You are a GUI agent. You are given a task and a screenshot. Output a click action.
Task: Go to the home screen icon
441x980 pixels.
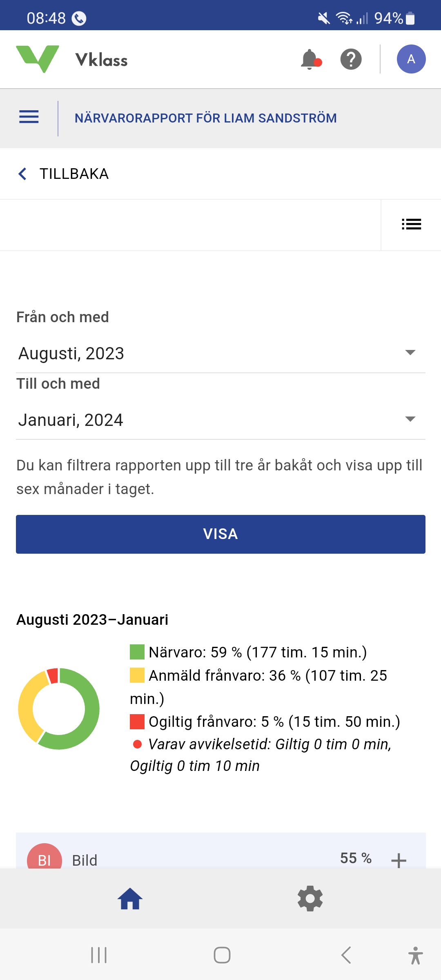130,898
